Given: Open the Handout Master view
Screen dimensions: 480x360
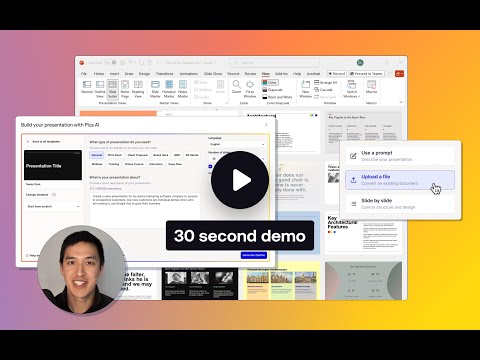Looking at the screenshot, I should point(169,89).
